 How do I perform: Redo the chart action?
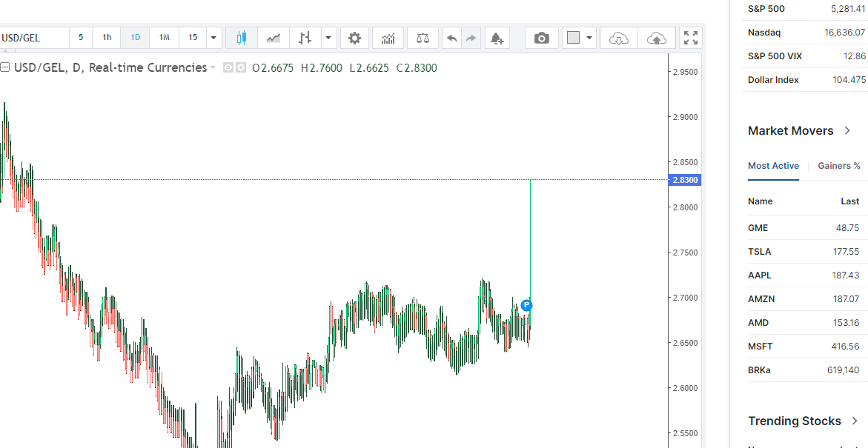tap(471, 38)
